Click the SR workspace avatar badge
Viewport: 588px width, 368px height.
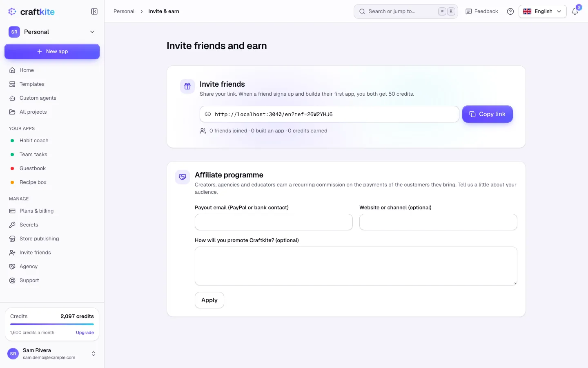(x=14, y=32)
